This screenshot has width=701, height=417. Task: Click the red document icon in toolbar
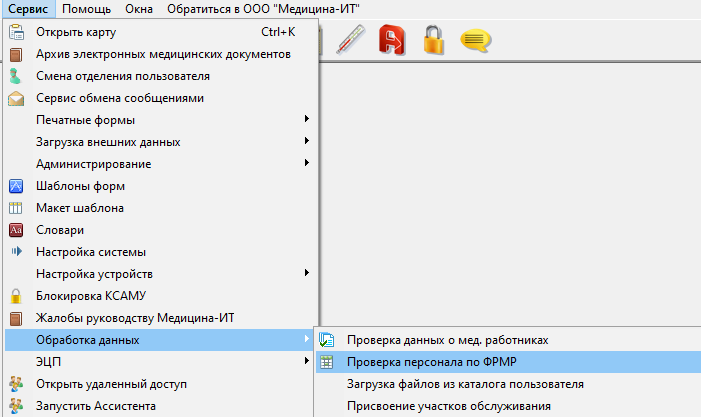392,40
